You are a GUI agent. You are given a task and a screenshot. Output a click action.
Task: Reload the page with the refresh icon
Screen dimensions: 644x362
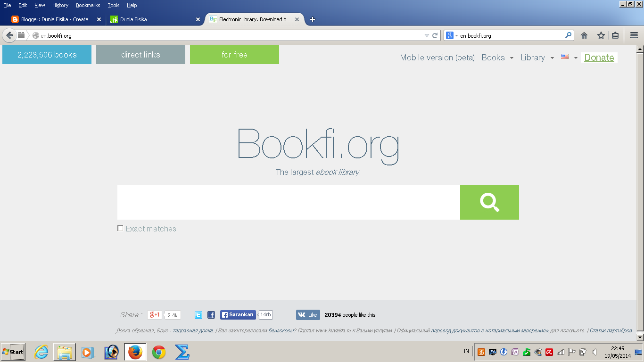point(435,35)
